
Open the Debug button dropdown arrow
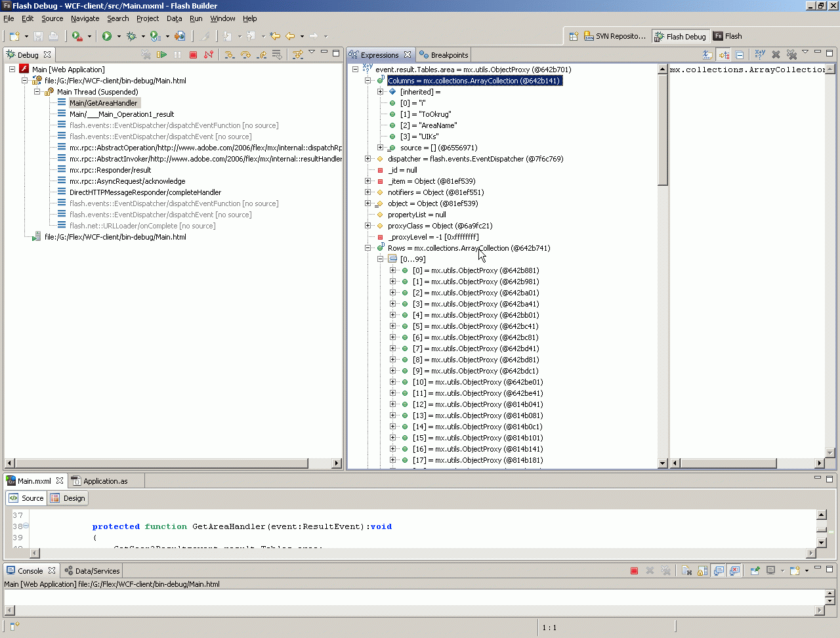[143, 36]
